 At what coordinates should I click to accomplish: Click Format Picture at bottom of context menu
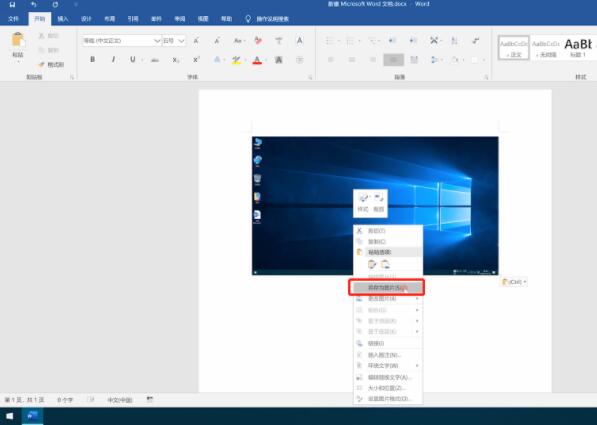tap(388, 399)
